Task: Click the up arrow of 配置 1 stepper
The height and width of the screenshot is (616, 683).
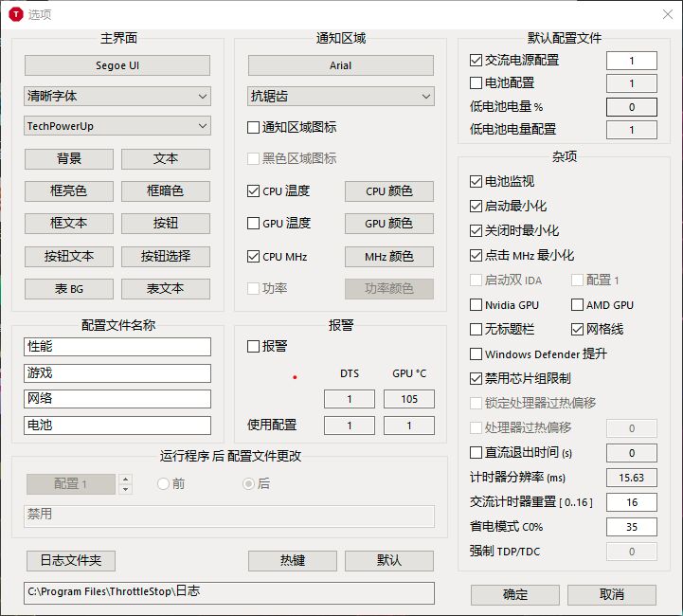Action: 125,480
